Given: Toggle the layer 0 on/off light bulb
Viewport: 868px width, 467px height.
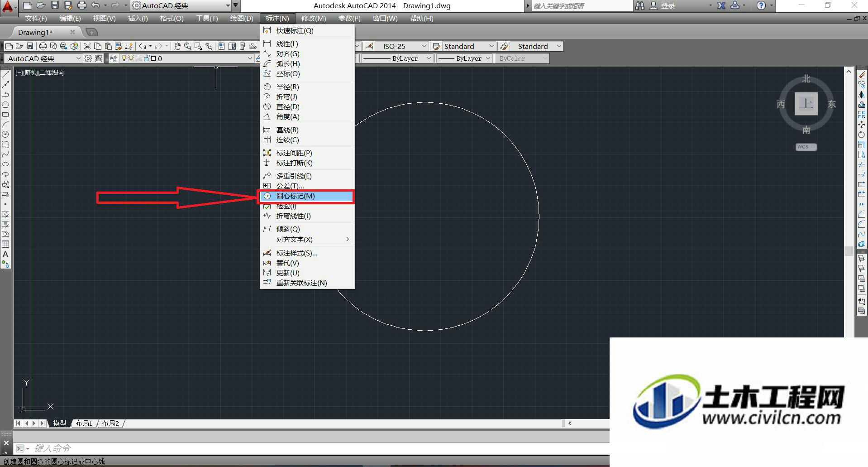Looking at the screenshot, I should pyautogui.click(x=124, y=58).
